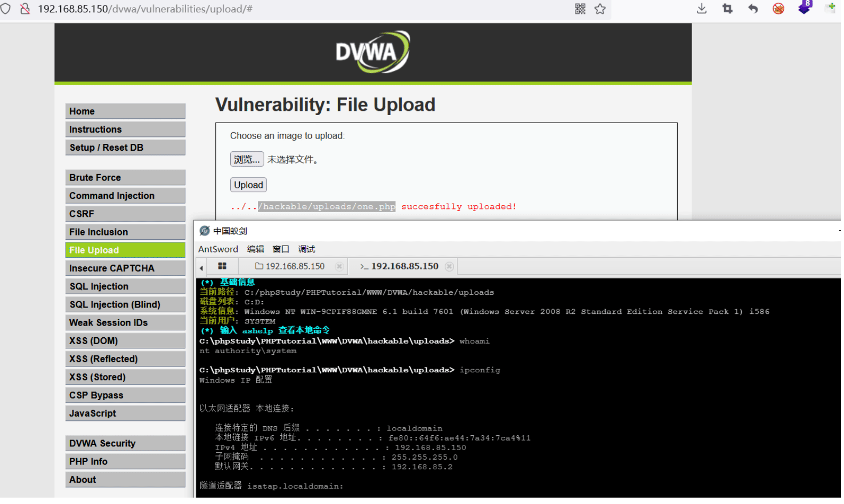Image resolution: width=844 pixels, height=504 pixels.
Task: Open the AntSword menu
Action: pos(219,250)
